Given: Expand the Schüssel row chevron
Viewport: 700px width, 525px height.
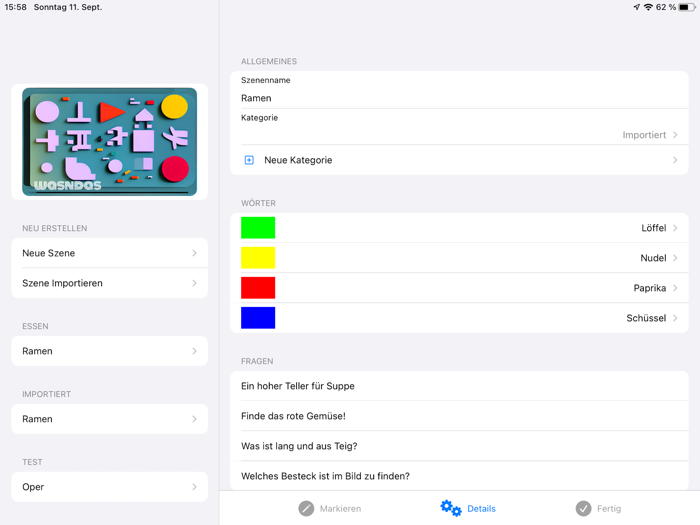Looking at the screenshot, I should point(675,318).
